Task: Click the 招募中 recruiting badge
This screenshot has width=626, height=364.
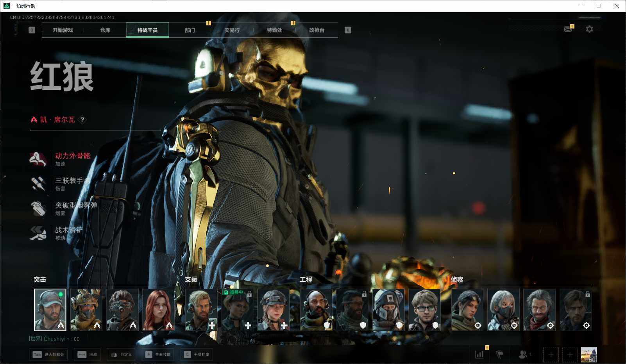Action: pos(233,292)
